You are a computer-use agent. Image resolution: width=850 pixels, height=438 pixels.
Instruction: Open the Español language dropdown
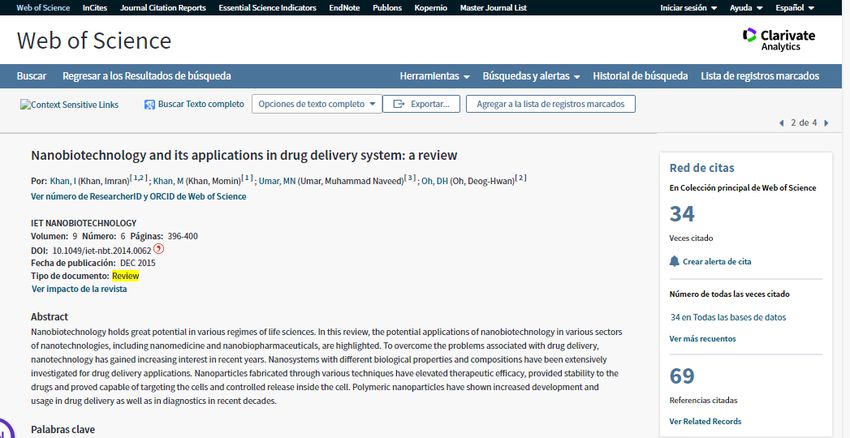click(x=794, y=8)
